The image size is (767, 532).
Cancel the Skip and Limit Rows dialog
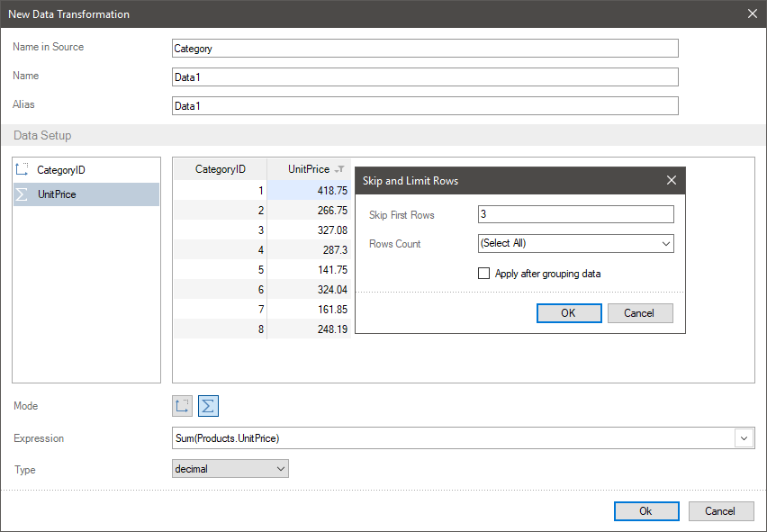(640, 313)
